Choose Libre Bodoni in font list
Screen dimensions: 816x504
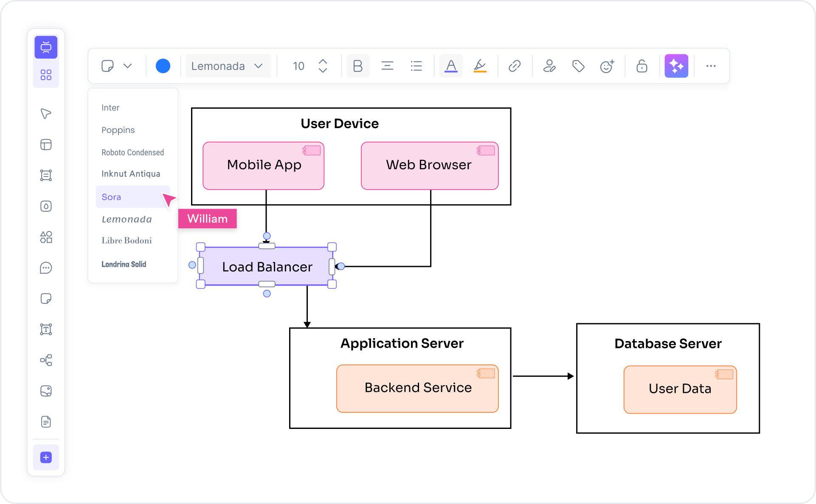point(127,241)
